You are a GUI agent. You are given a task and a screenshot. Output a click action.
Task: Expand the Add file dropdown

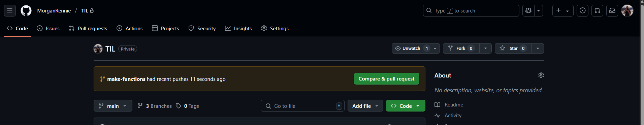tap(365, 106)
